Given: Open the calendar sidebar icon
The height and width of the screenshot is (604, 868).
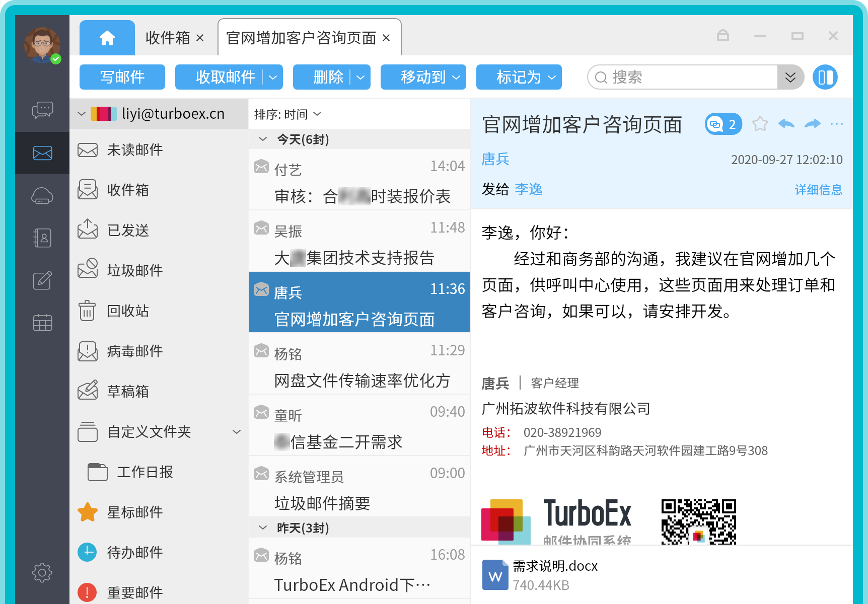Looking at the screenshot, I should (42, 322).
